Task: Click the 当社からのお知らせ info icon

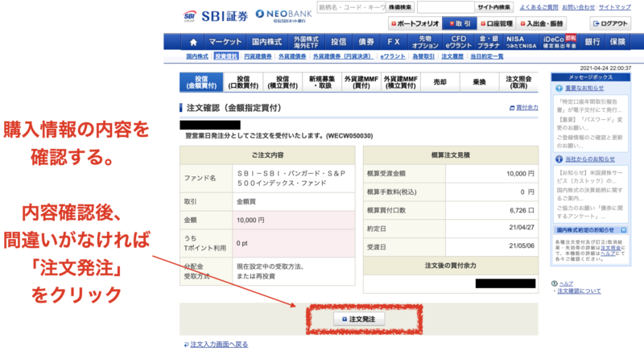Action: pyautogui.click(x=559, y=159)
